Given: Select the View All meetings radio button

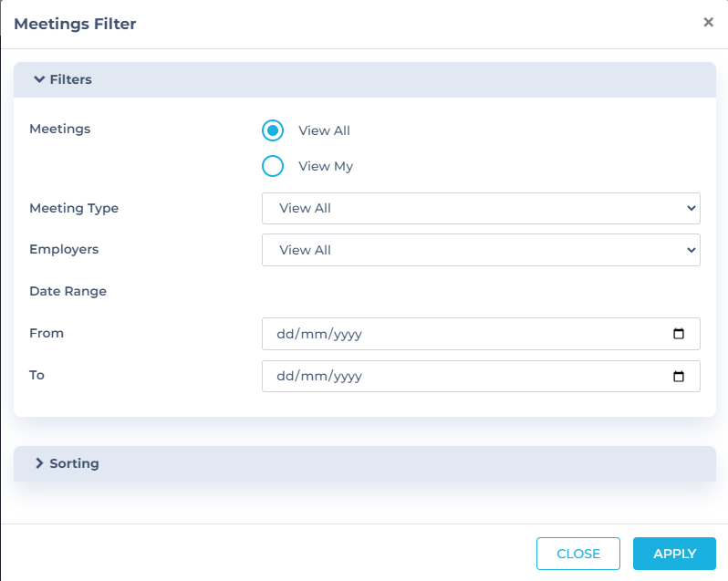Looking at the screenshot, I should (273, 130).
